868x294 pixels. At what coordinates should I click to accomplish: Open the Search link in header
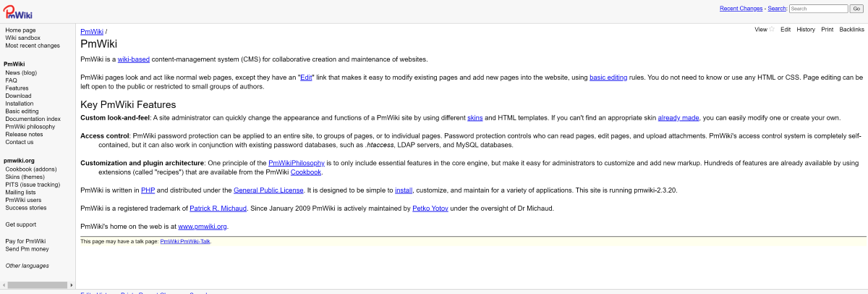click(776, 9)
